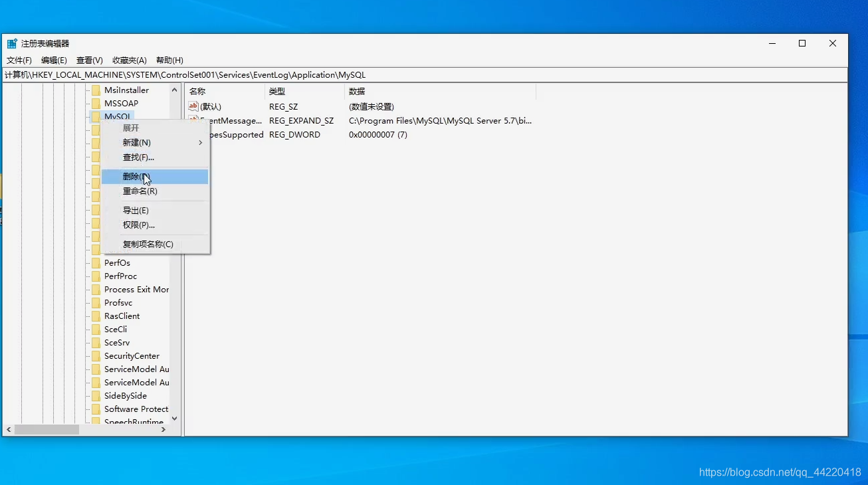Viewport: 868px width, 485px height.
Task: Select the PerfProc folder icon
Action: click(96, 276)
